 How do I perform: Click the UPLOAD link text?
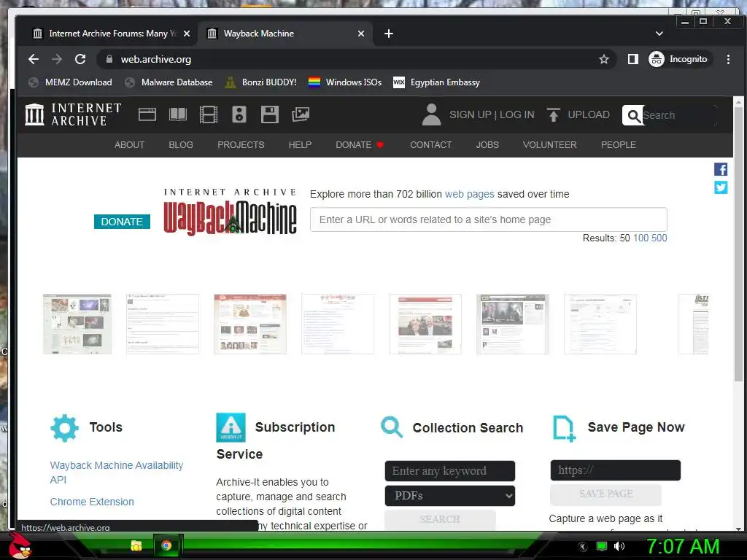point(589,114)
